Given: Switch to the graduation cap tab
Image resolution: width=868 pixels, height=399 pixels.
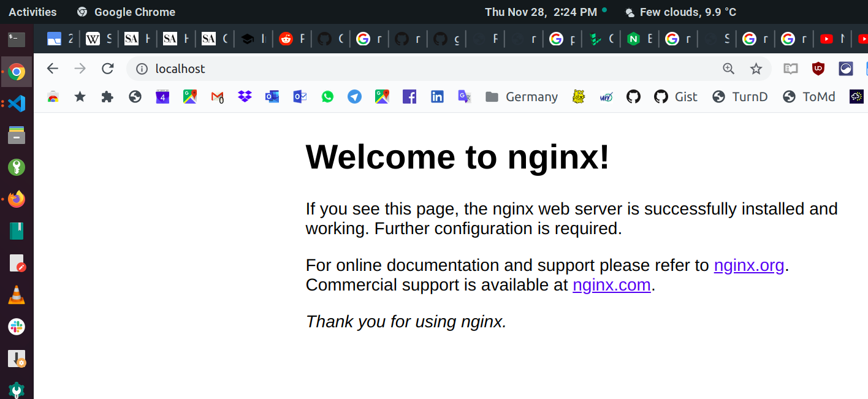Looking at the screenshot, I should (253, 39).
